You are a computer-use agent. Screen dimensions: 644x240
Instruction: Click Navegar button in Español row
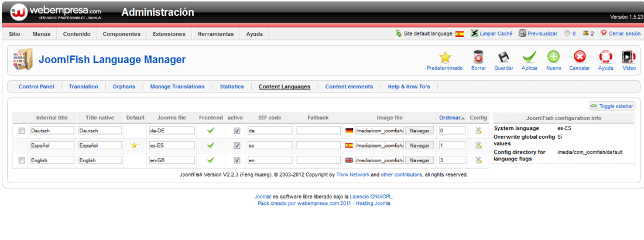[420, 146]
